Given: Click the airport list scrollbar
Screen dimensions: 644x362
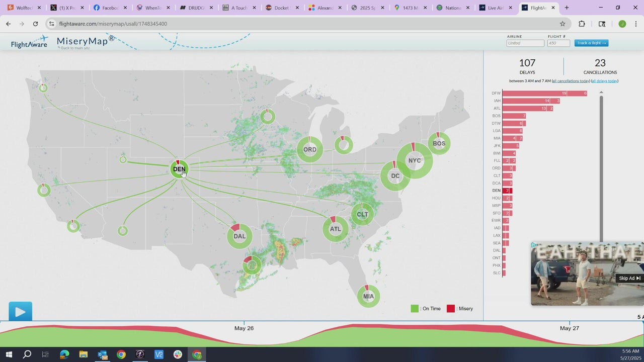Looking at the screenshot, I should click(601, 166).
